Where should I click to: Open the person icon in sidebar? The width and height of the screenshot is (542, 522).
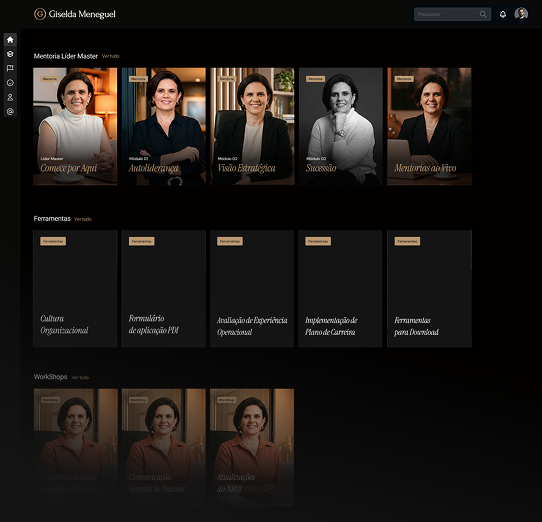[10, 97]
